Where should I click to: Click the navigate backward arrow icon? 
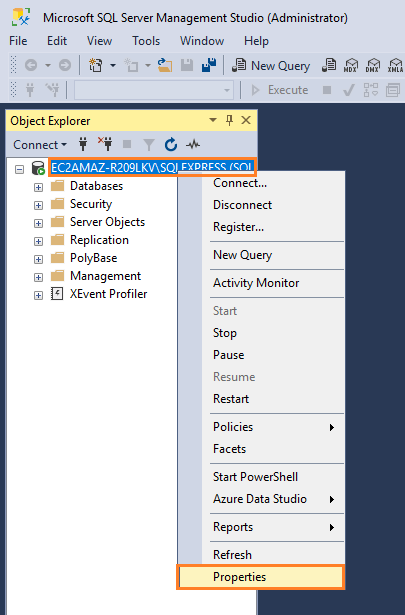point(31,65)
